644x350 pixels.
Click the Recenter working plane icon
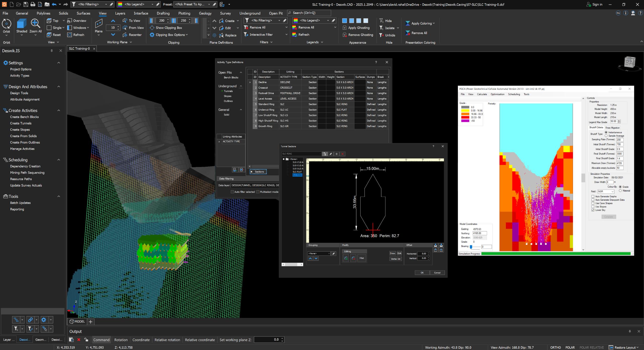(x=125, y=35)
